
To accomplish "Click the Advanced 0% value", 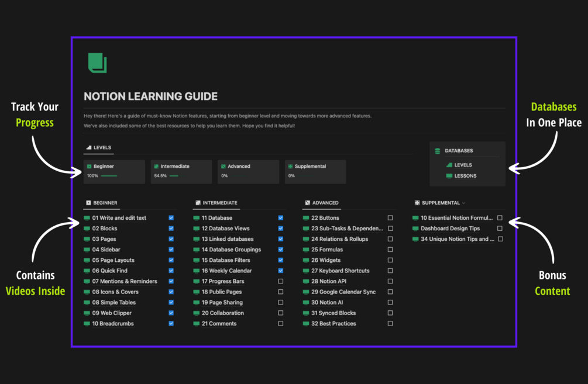I will [x=224, y=176].
